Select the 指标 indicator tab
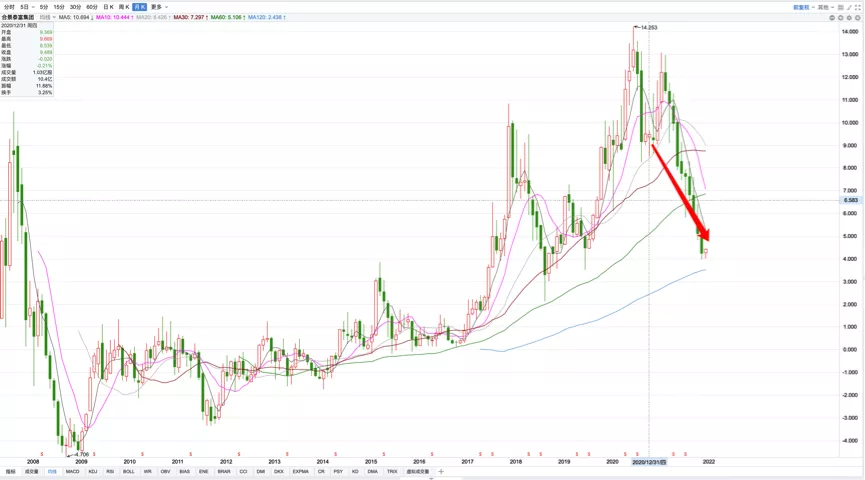Viewport: 865px width, 480px height. pos(10,472)
